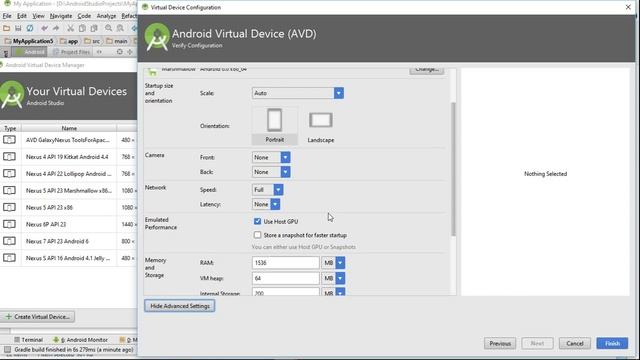640x360 pixels.
Task: Click the settings panel vertical scrollbar
Action: click(x=453, y=169)
